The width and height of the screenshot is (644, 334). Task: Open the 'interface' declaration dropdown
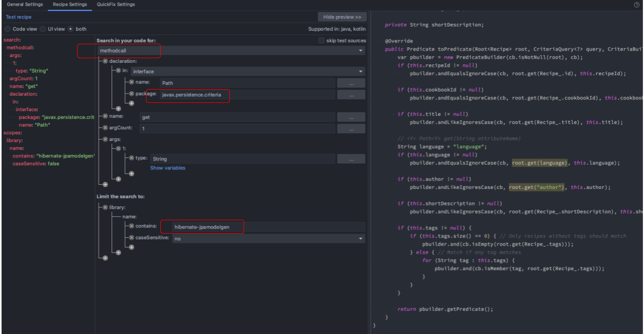(248, 72)
